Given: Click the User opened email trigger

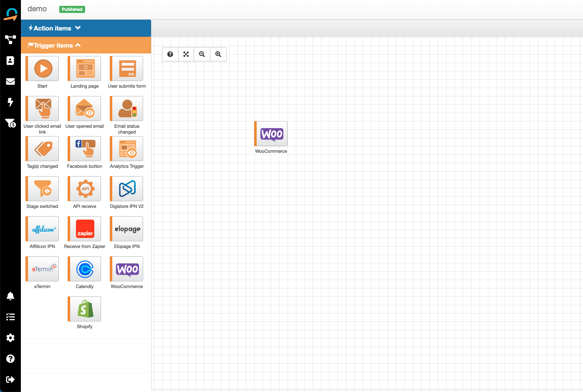Looking at the screenshot, I should coord(84,109).
